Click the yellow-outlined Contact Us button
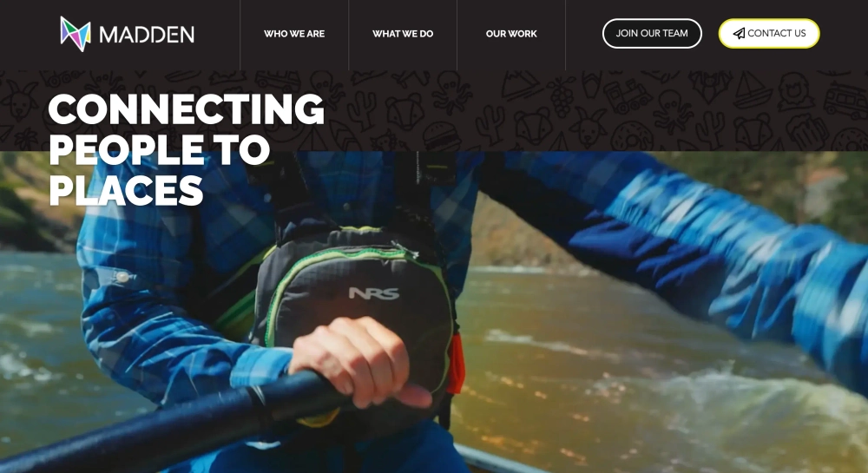 [x=769, y=33]
